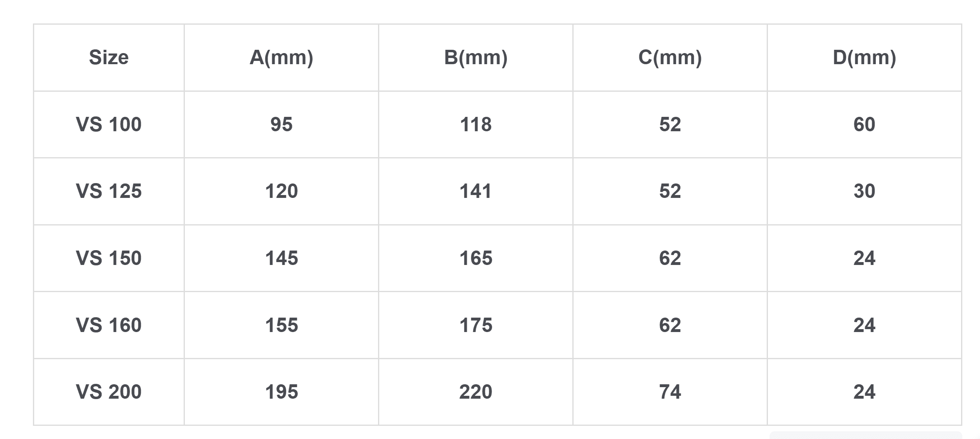Click the A value 155 cell
Image resolution: width=980 pixels, height=439 pixels.
281,325
